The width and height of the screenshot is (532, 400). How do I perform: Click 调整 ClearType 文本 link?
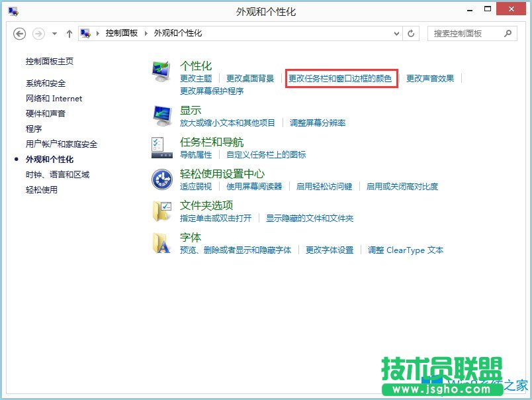(406, 250)
